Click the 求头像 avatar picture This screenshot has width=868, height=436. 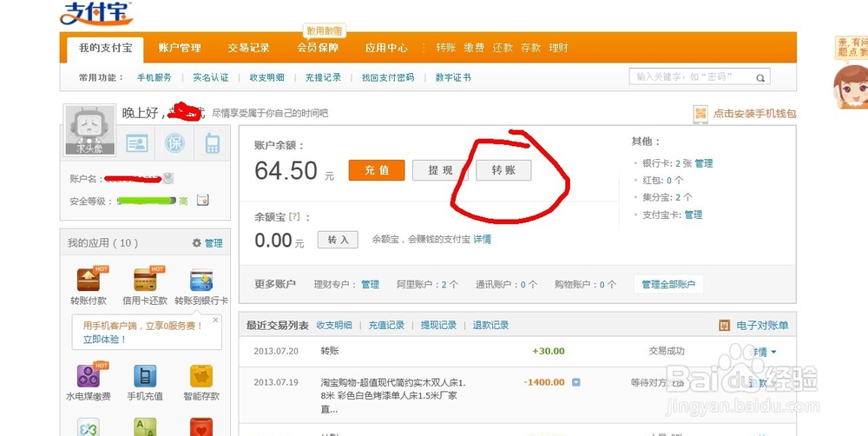click(x=89, y=129)
